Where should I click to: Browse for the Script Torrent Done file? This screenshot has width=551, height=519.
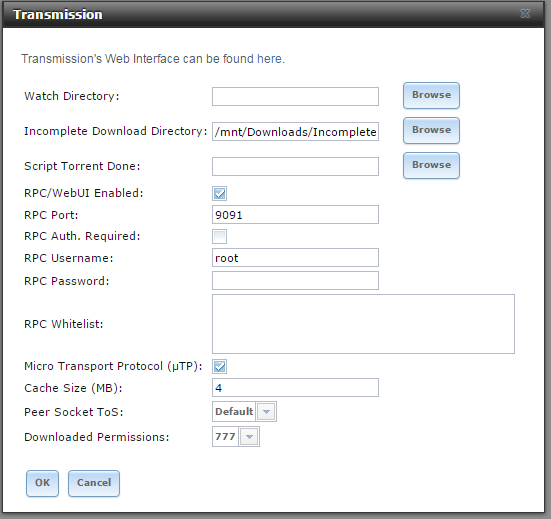[x=431, y=165]
